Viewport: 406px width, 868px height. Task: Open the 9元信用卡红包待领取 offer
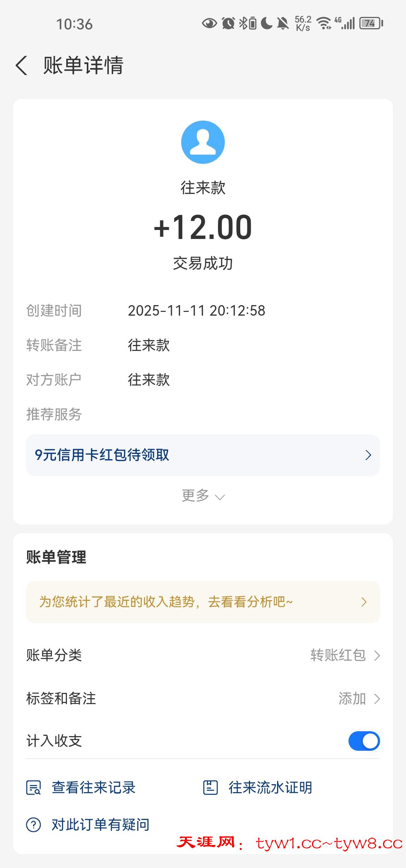click(x=203, y=455)
